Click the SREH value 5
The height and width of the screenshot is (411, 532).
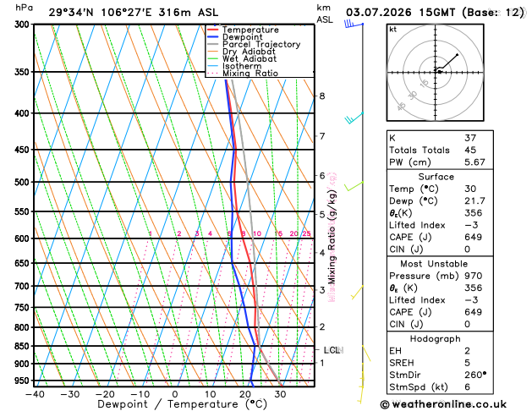468,363
